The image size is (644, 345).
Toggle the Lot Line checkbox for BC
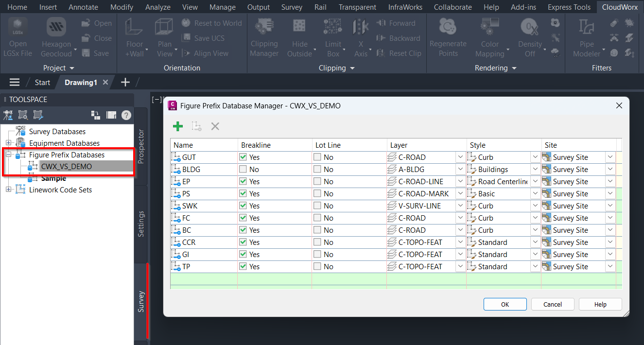(x=317, y=230)
